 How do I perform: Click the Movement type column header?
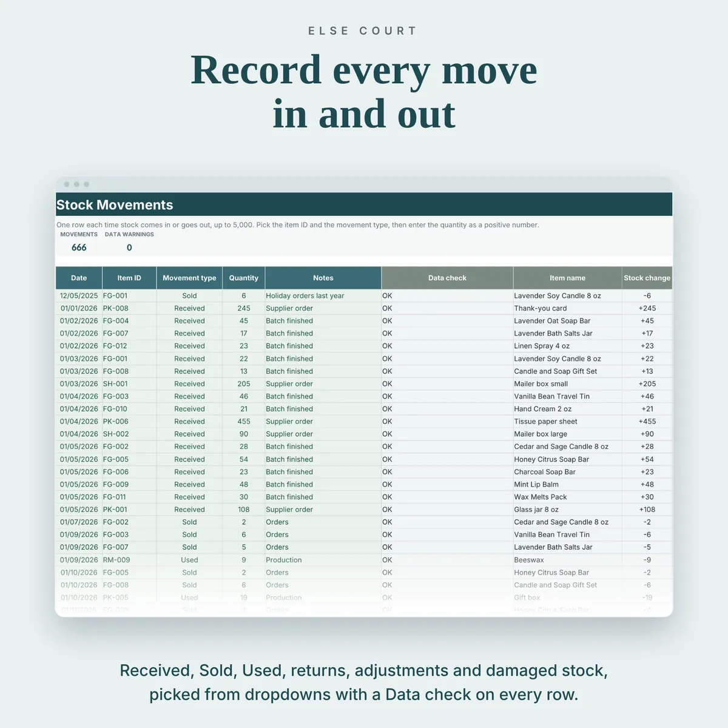pyautogui.click(x=189, y=278)
